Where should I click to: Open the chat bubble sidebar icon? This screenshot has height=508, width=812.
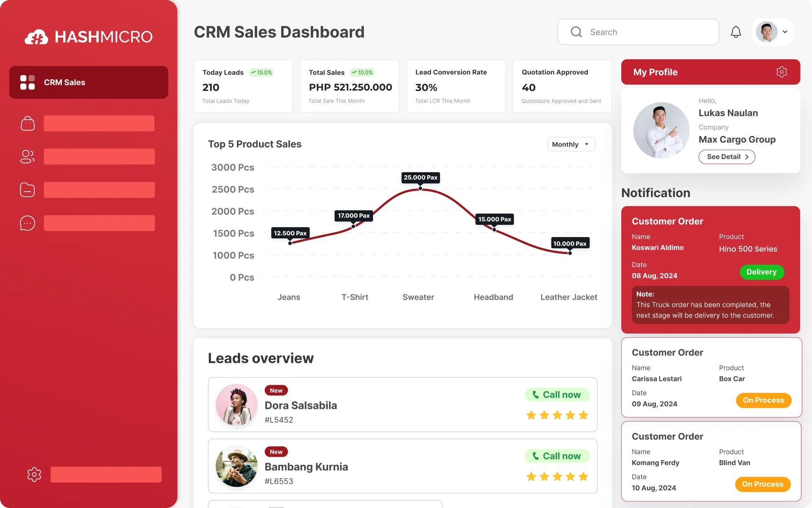point(27,223)
